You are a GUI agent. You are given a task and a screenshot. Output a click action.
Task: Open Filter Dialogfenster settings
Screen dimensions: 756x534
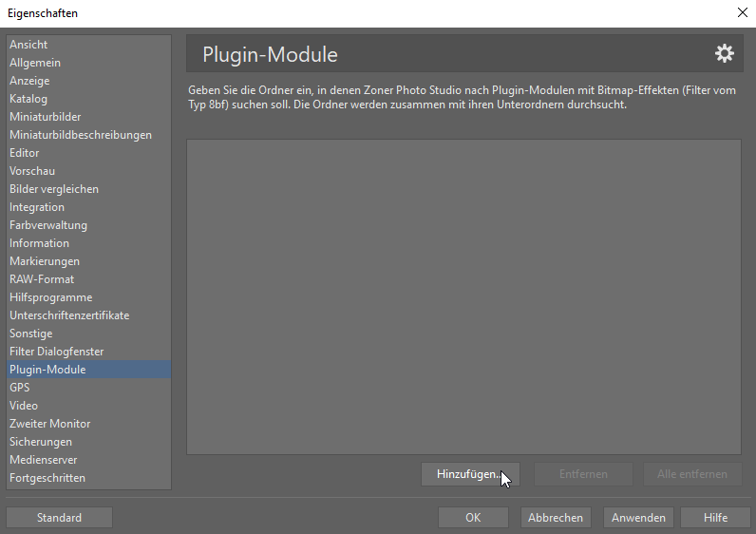(x=88, y=352)
